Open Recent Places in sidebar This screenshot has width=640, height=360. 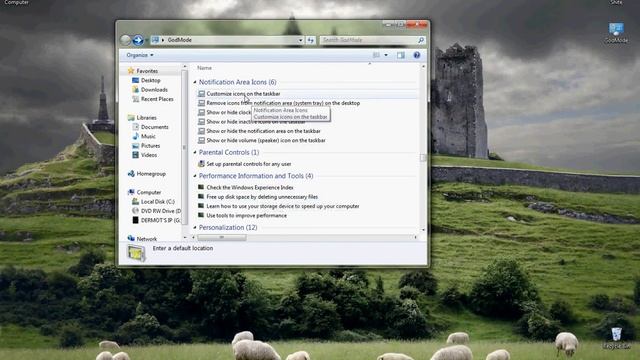tap(157, 99)
